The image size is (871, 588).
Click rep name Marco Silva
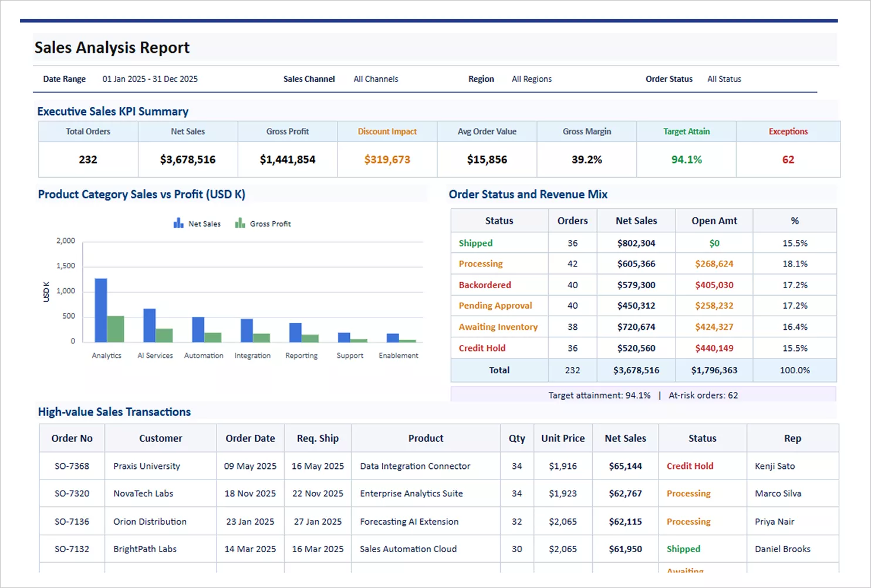click(x=778, y=494)
